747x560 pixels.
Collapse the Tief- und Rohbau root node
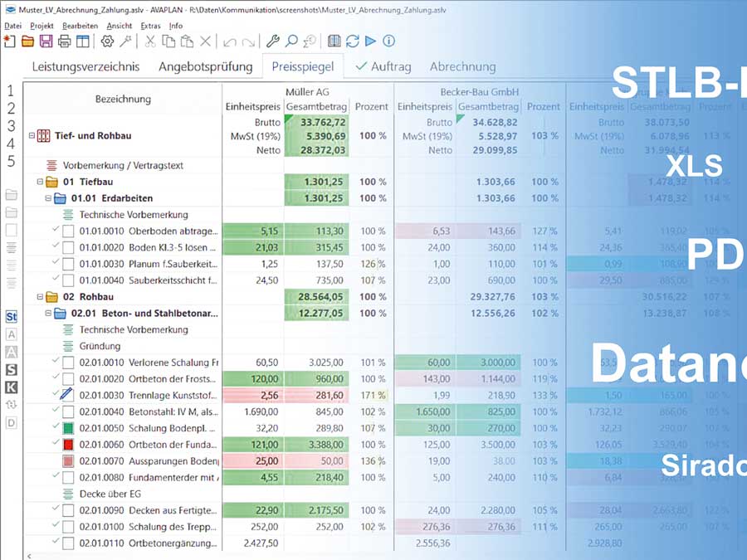[32, 136]
